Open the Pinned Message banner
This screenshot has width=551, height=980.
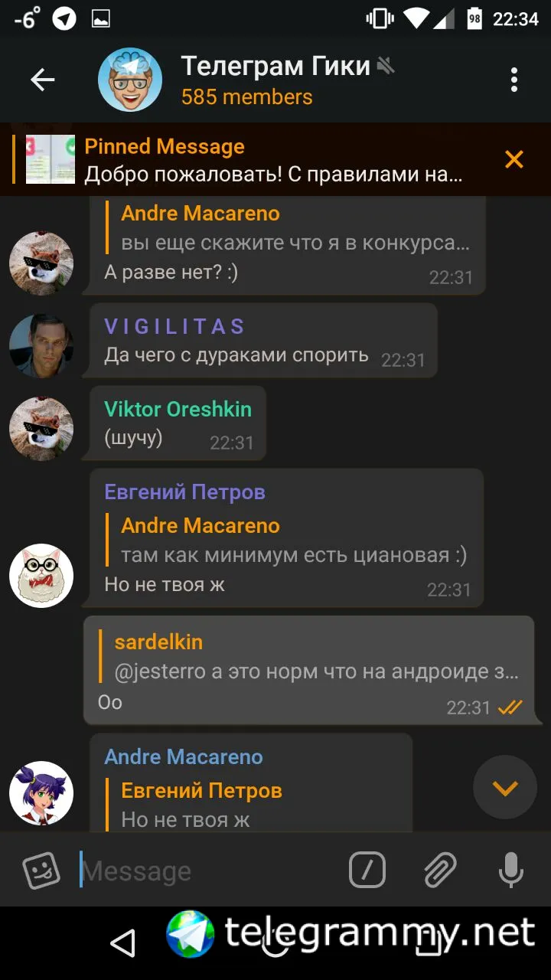(253, 160)
